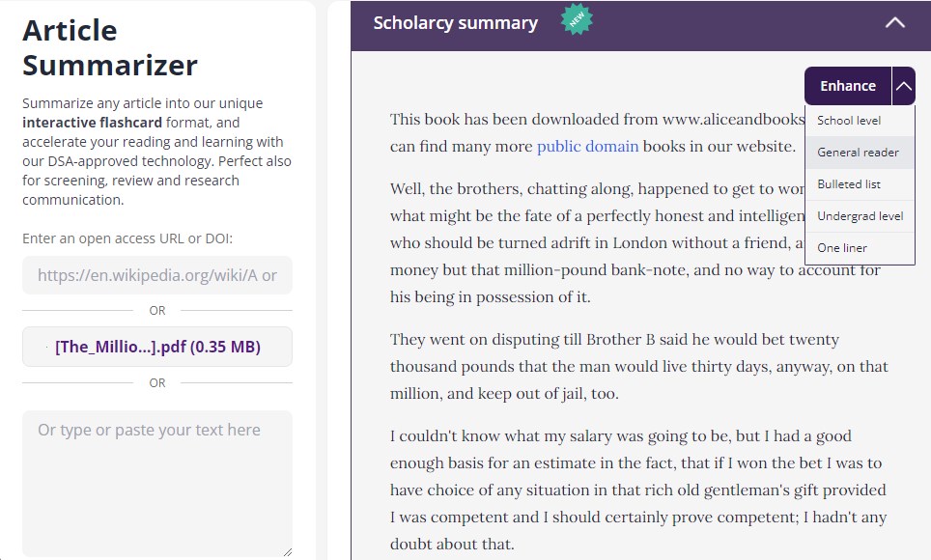This screenshot has height=560, width=931.
Task: Click the upward chevron on the Enhance button
Action: (904, 86)
